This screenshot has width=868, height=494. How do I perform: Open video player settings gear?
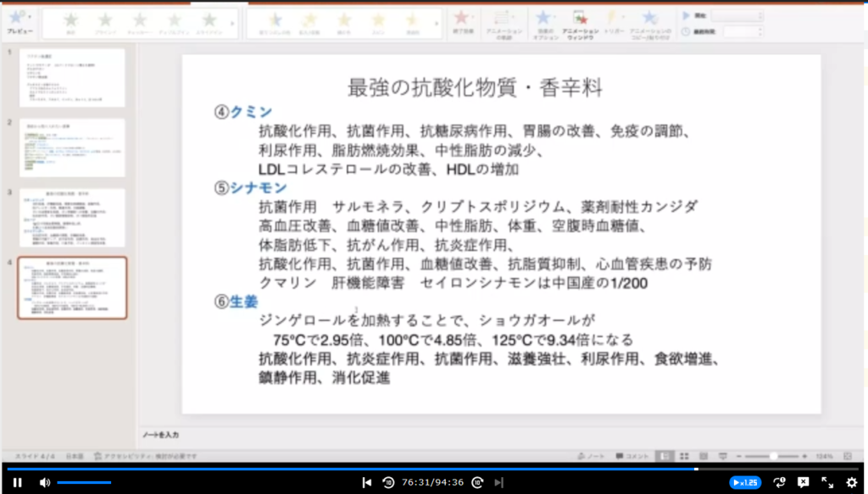852,482
